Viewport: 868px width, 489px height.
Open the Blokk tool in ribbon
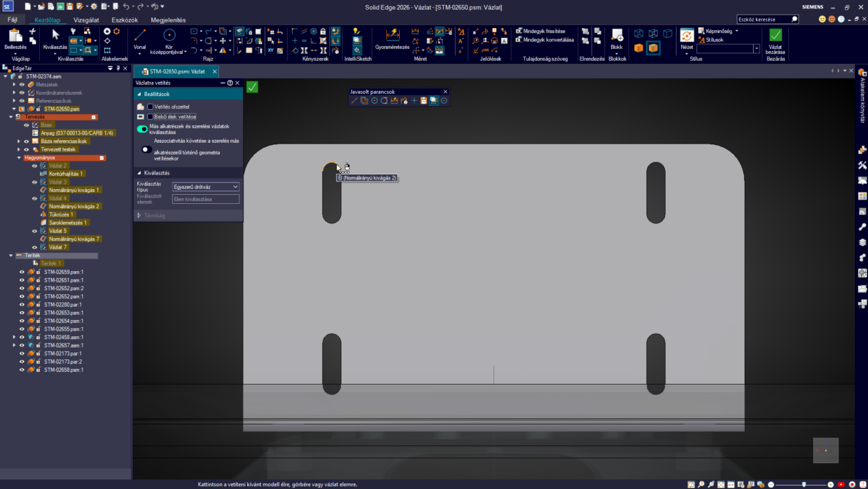[x=617, y=36]
